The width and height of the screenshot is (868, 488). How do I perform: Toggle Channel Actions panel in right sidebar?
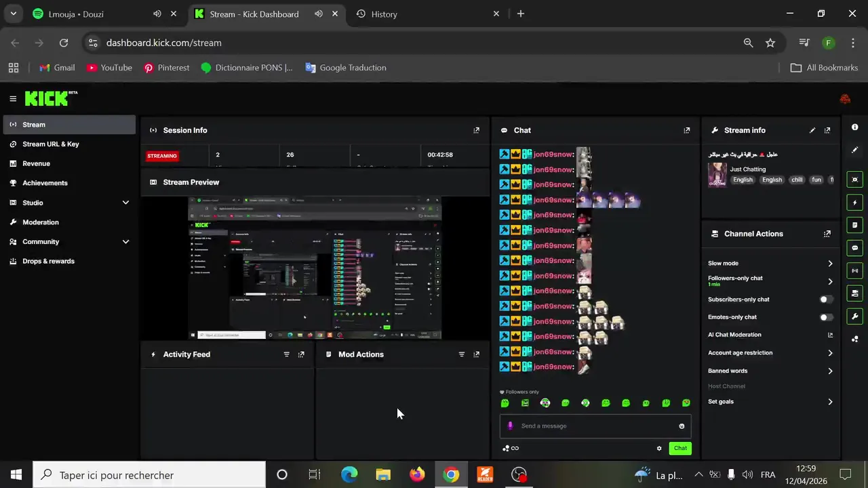[854, 293]
